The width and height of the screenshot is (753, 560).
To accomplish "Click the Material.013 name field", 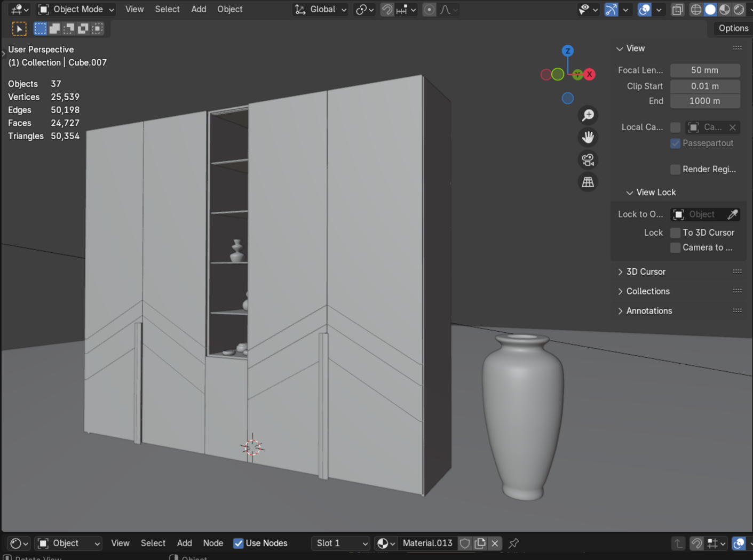I will [427, 543].
